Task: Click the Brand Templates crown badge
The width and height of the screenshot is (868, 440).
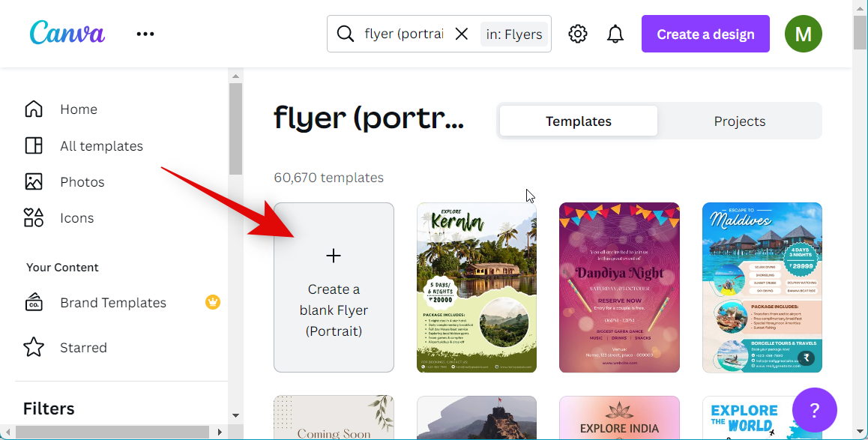Action: point(213,302)
